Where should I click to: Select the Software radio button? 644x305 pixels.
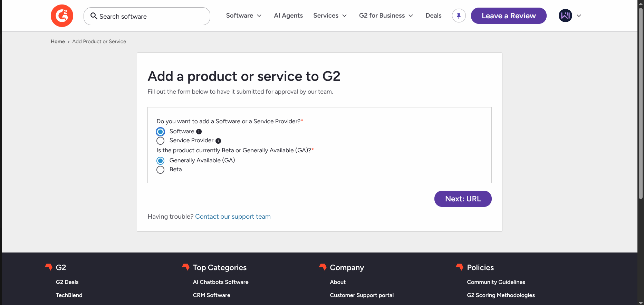pos(160,132)
